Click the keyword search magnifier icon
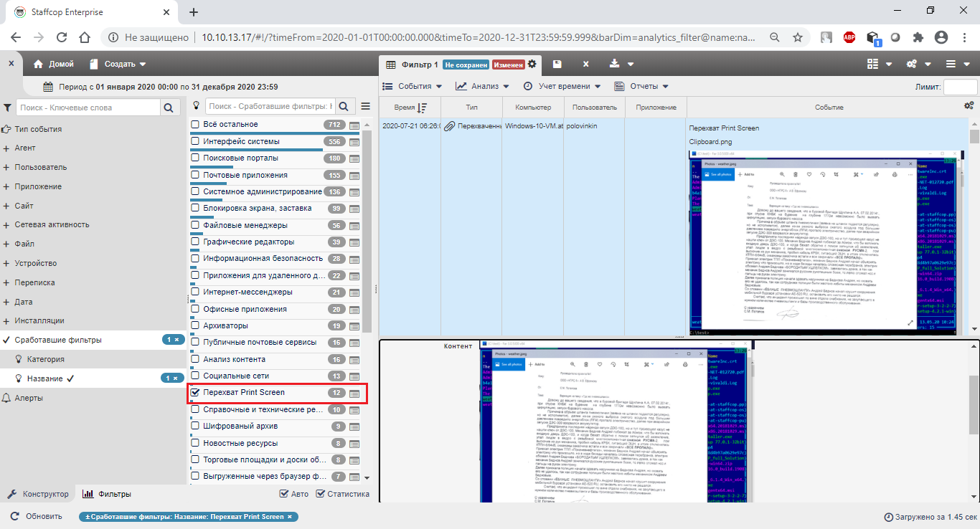This screenshot has width=980, height=529. pyautogui.click(x=169, y=108)
